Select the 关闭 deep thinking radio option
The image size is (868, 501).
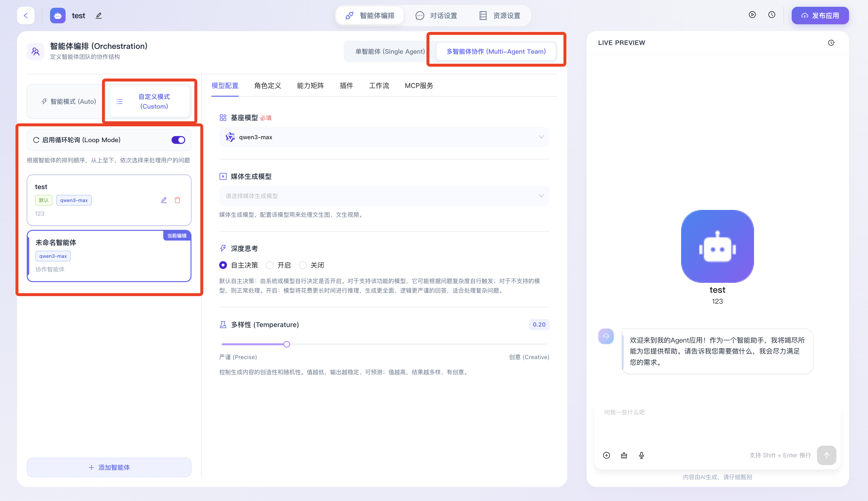(303, 265)
